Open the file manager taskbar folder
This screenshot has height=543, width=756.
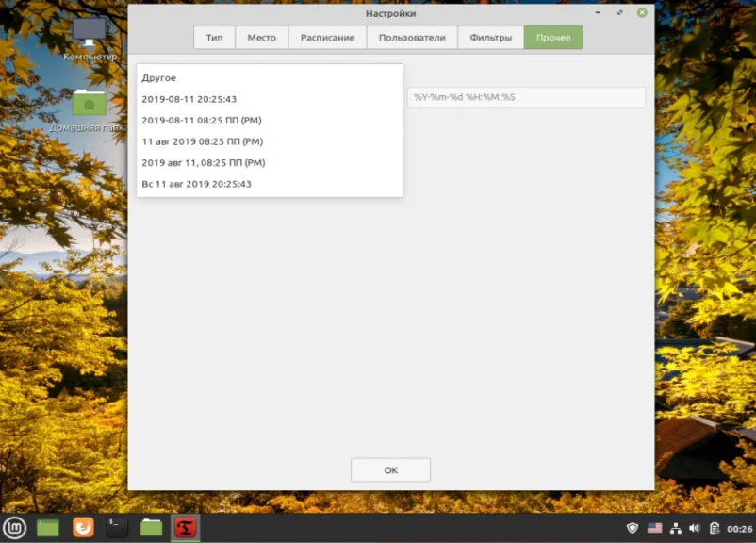[x=152, y=528]
